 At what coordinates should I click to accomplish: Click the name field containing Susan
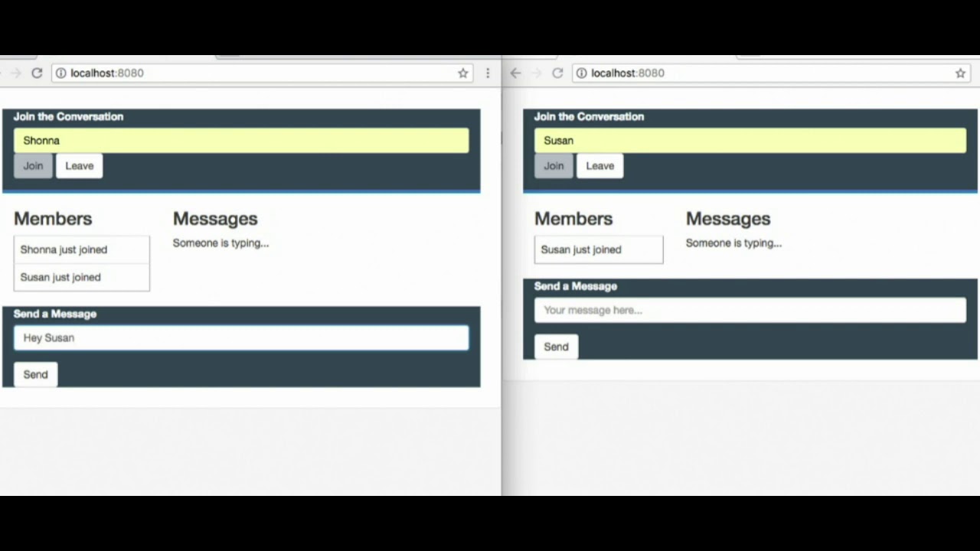click(x=750, y=141)
